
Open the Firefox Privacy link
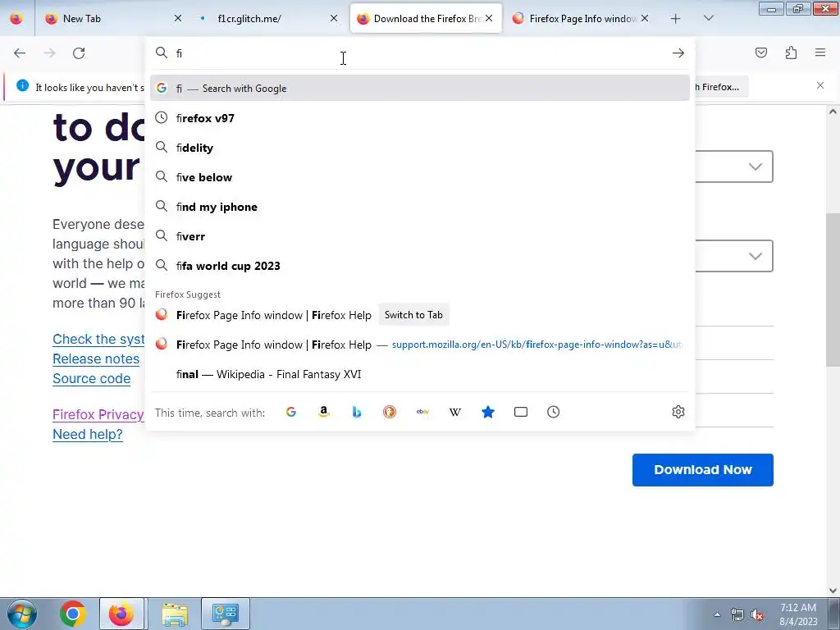click(98, 414)
